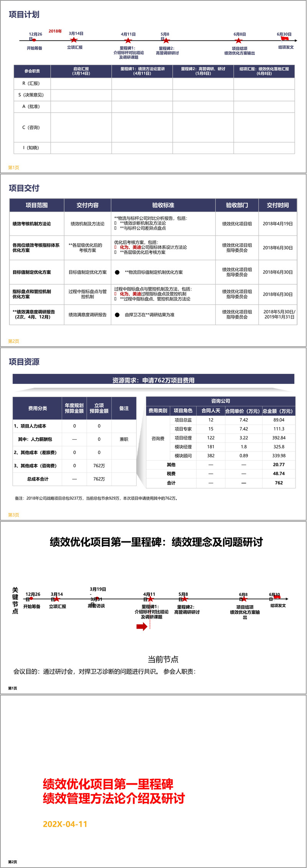Select the 启动汇报 (3月14日) column header

[81, 71]
